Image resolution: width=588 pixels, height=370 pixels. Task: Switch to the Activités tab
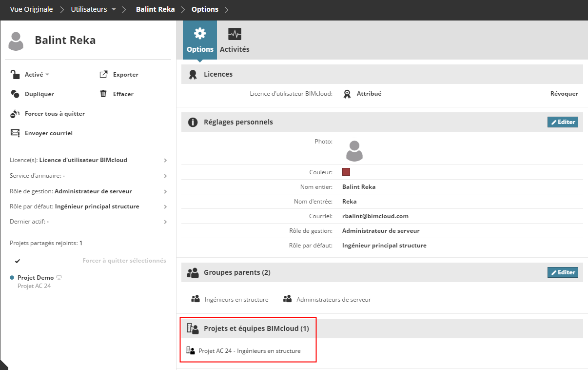coord(235,41)
